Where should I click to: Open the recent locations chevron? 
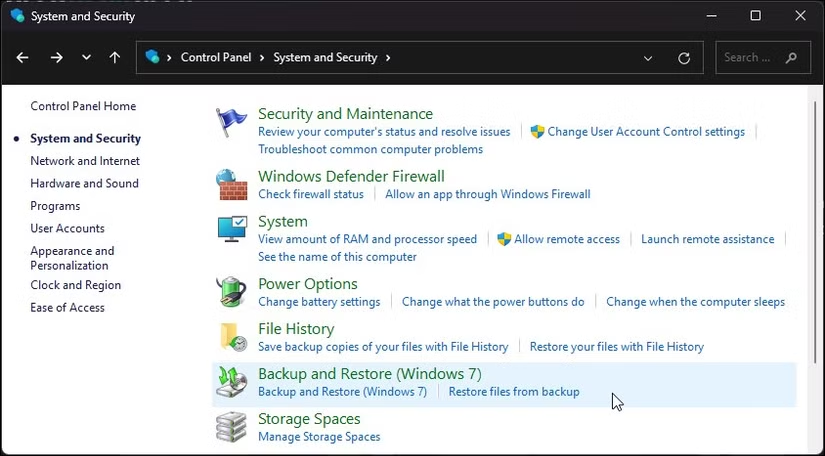pyautogui.click(x=86, y=57)
